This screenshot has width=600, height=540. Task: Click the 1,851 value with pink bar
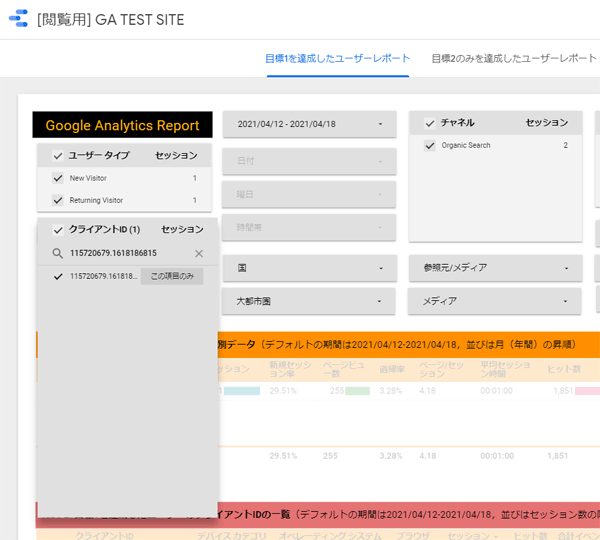(x=563, y=391)
